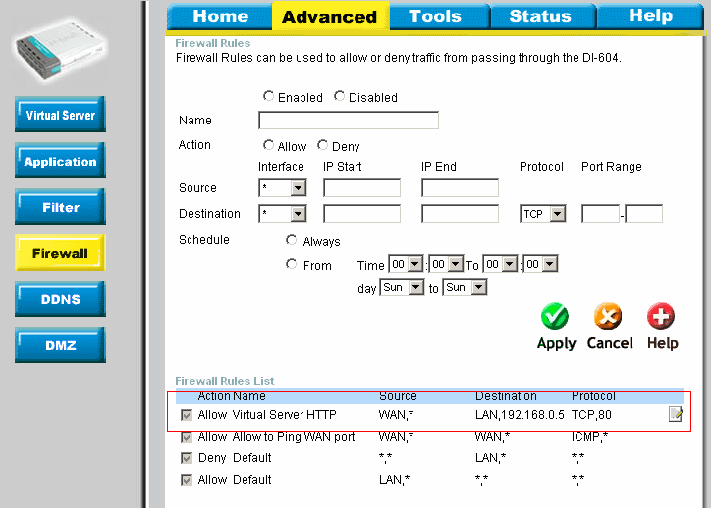Select the Enabled radio button
This screenshot has height=508, width=711.
pyautogui.click(x=268, y=97)
